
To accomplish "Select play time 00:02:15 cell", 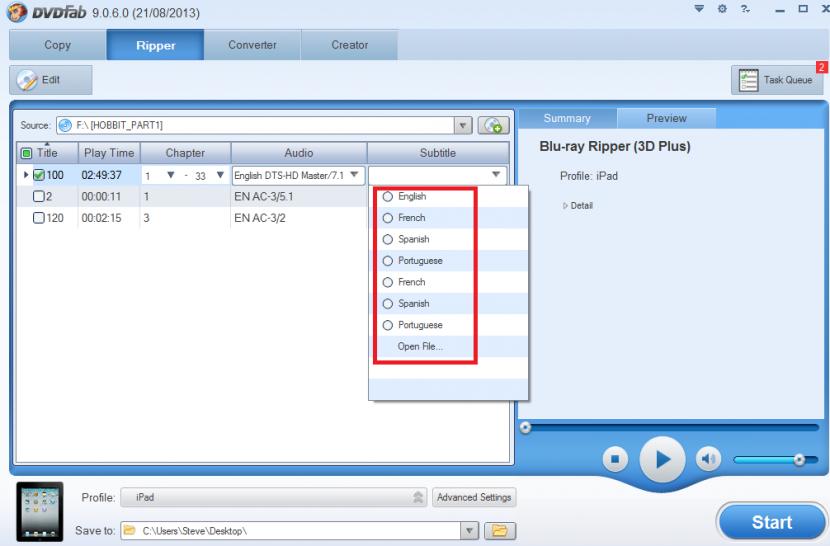I will point(101,218).
